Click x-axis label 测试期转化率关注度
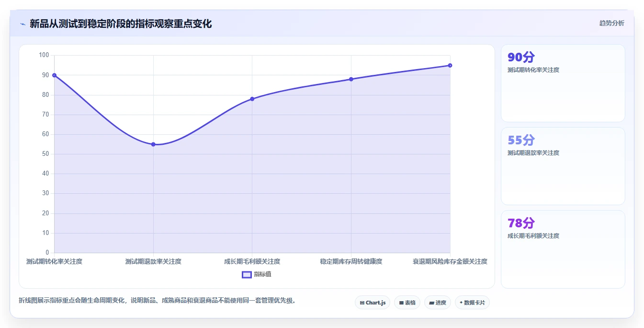644x328 pixels. click(x=54, y=261)
